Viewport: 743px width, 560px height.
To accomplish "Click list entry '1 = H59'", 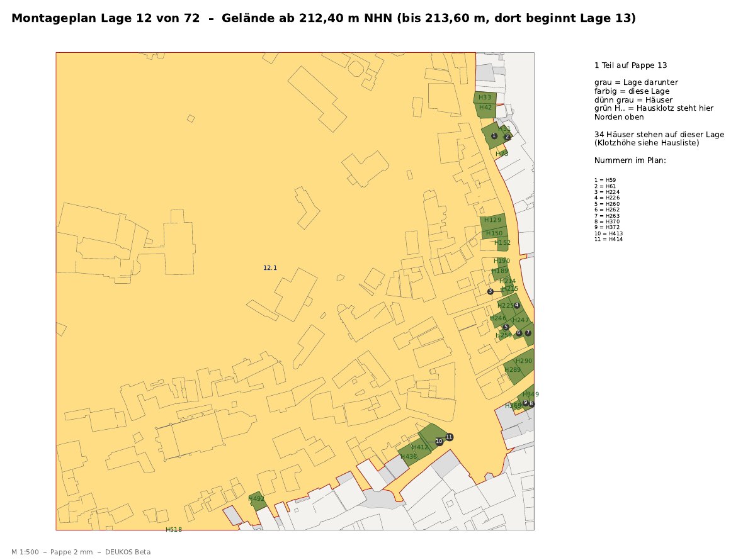I will (x=605, y=181).
